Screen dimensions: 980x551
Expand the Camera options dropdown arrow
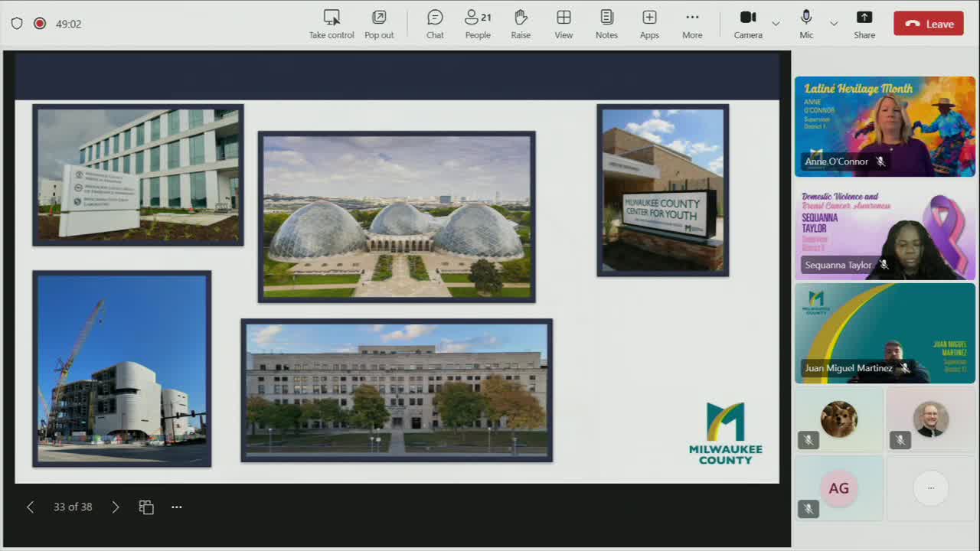pos(776,24)
